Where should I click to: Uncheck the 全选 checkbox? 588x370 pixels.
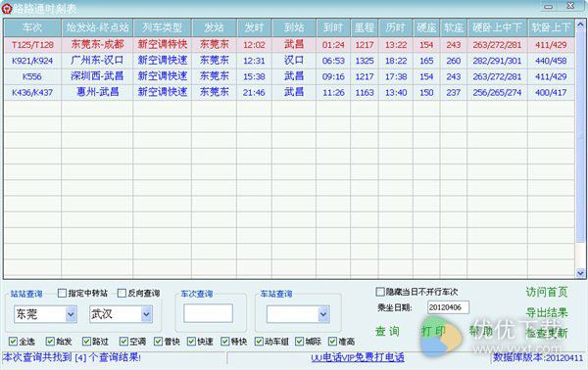13,342
